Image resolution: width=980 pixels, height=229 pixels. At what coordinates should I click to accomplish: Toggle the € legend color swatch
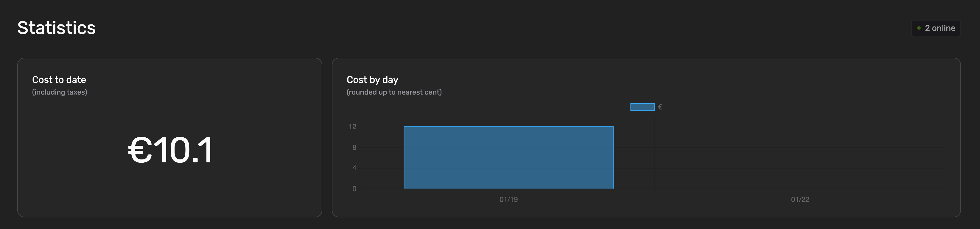pos(642,107)
